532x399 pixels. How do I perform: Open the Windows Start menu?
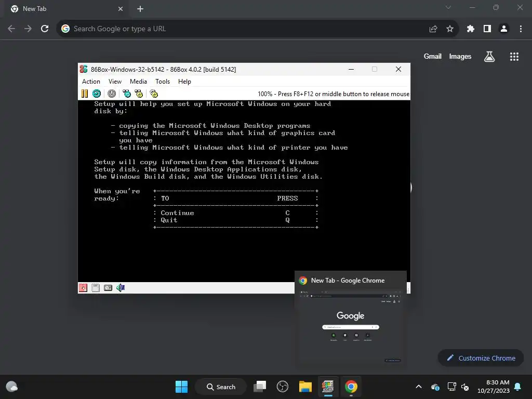click(x=181, y=387)
